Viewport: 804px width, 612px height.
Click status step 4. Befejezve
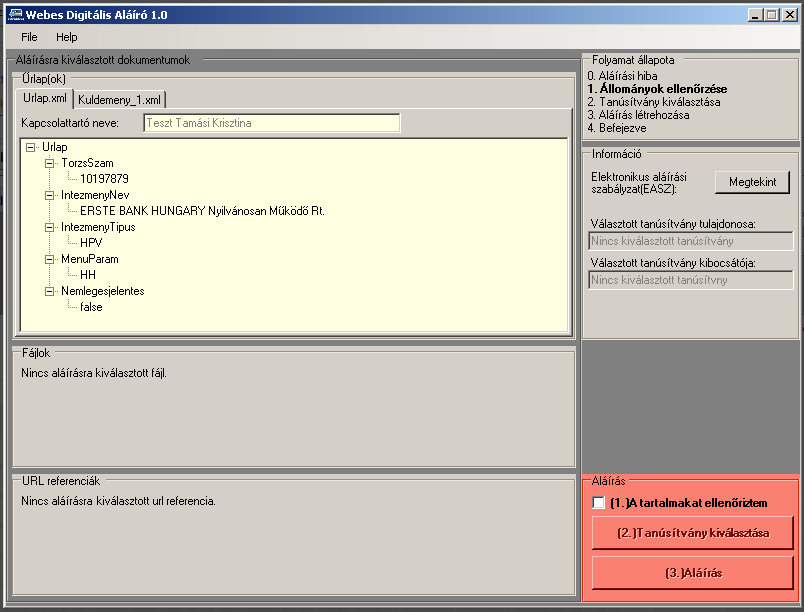[617, 128]
